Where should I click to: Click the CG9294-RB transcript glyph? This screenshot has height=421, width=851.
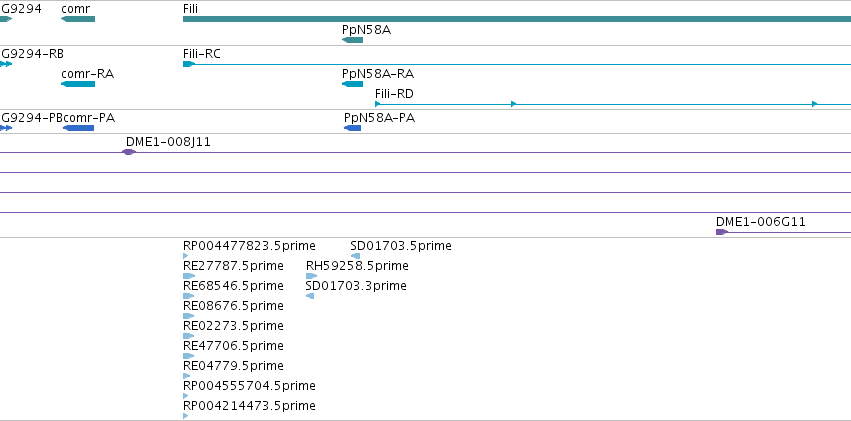click(6, 64)
